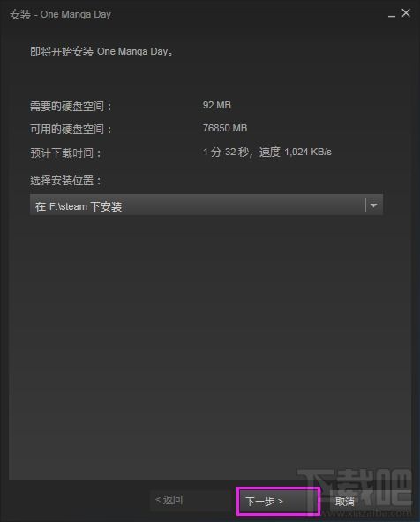Open the '在 F:\steam 下安装' combo box
The height and width of the screenshot is (522, 420).
click(x=206, y=205)
